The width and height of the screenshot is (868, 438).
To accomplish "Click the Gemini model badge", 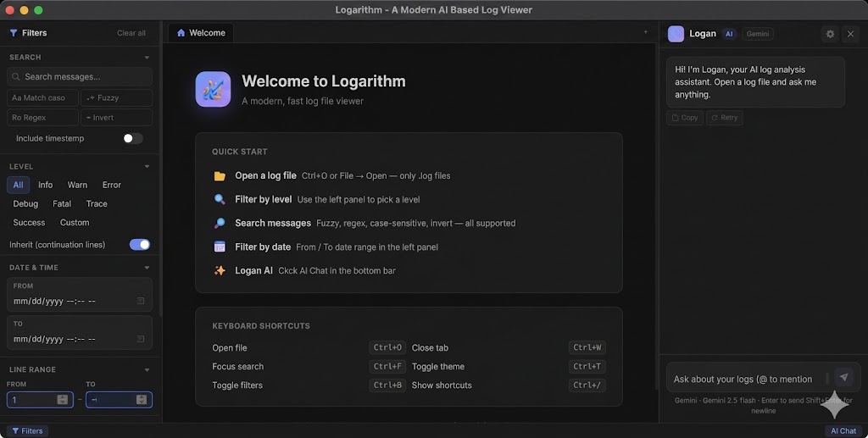I will click(x=757, y=34).
